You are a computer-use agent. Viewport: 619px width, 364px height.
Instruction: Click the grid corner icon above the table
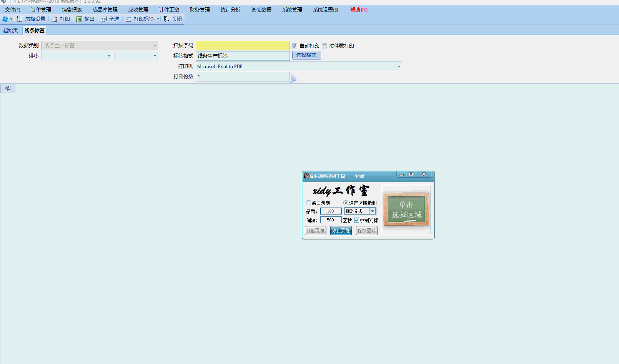8,88
